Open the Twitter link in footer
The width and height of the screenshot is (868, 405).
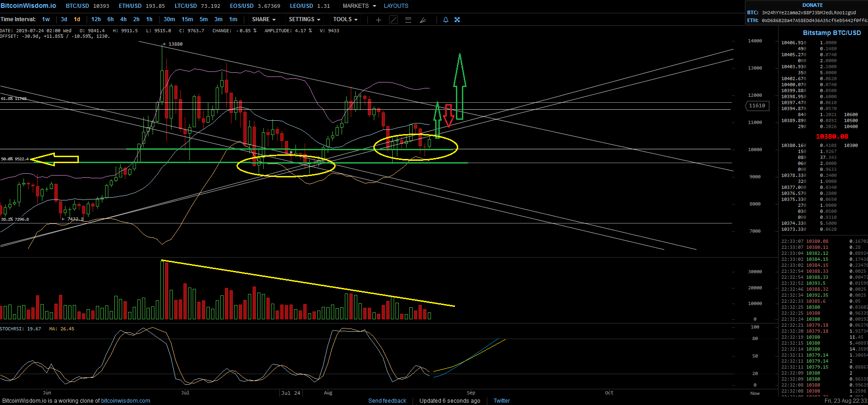[x=502, y=401]
